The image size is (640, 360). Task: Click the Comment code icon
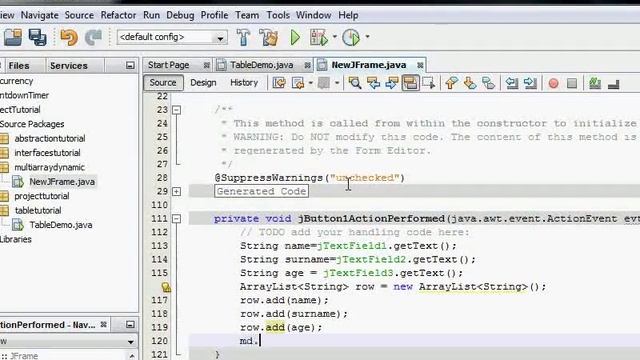595,83
